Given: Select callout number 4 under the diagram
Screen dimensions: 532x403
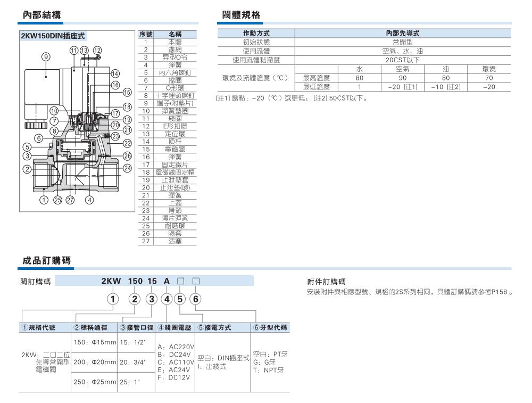Looking at the screenshot, I should pyautogui.click(x=90, y=200).
